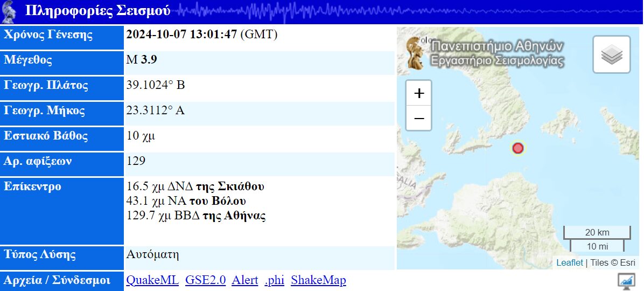Click the latitude value 39.1024° B
This screenshot has height=291, width=644.
[x=156, y=85]
